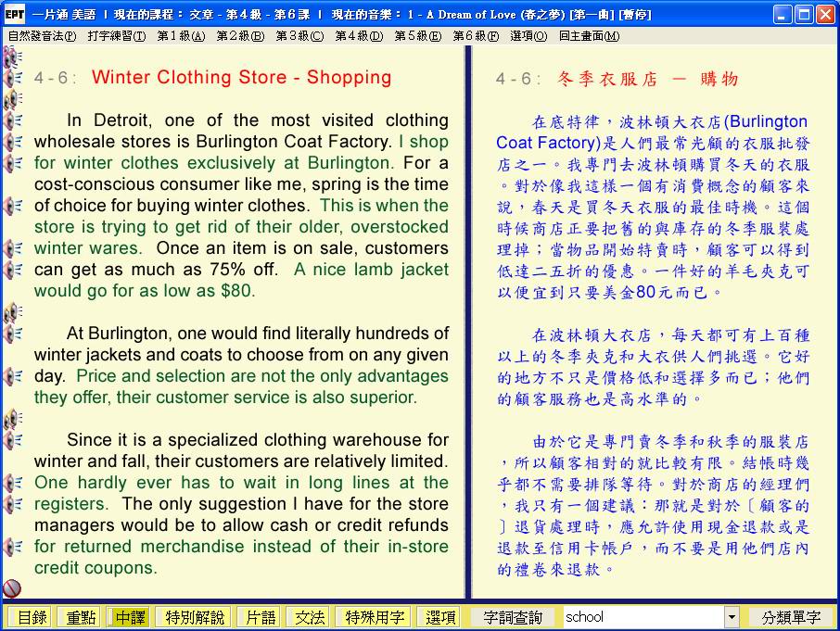Toggle the 片語 phrases button
The height and width of the screenshot is (631, 840).
pos(258,617)
